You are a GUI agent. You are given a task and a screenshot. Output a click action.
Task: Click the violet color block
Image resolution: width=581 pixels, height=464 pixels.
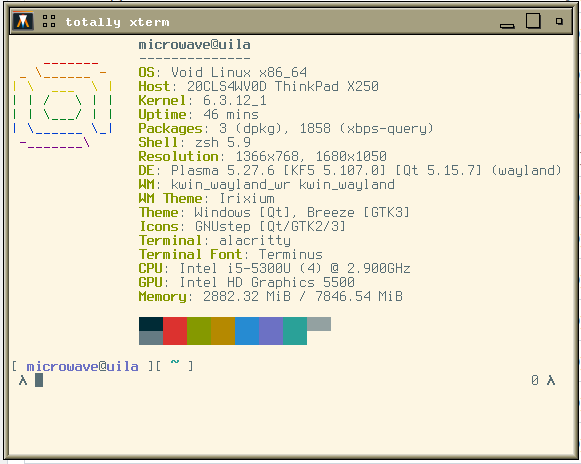[271, 331]
